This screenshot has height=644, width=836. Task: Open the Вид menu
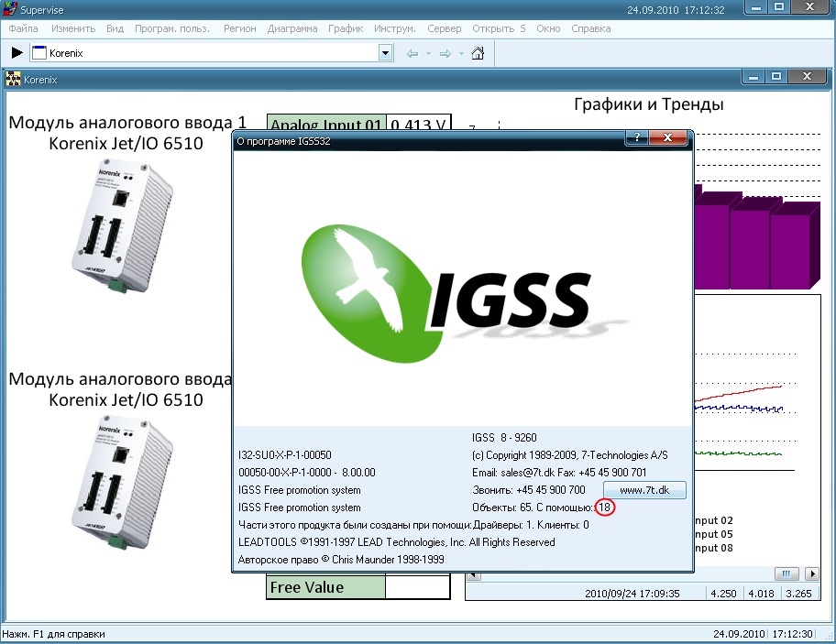point(115,28)
